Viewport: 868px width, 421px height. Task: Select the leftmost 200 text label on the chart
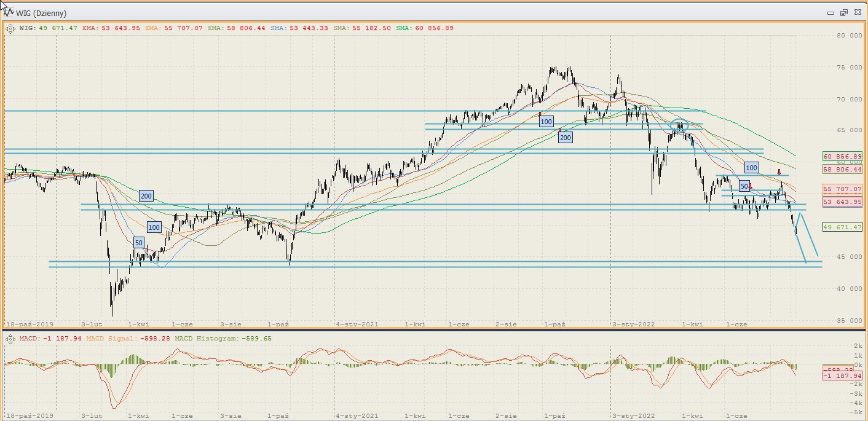pyautogui.click(x=146, y=196)
